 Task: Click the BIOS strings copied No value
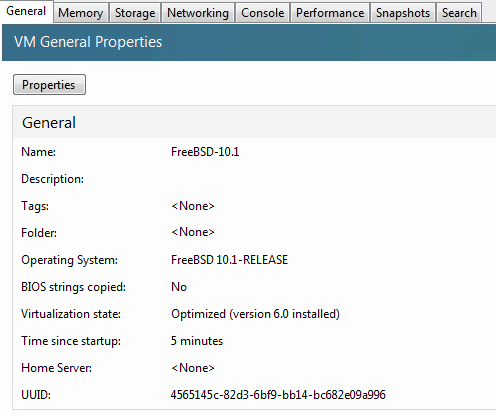click(x=179, y=287)
